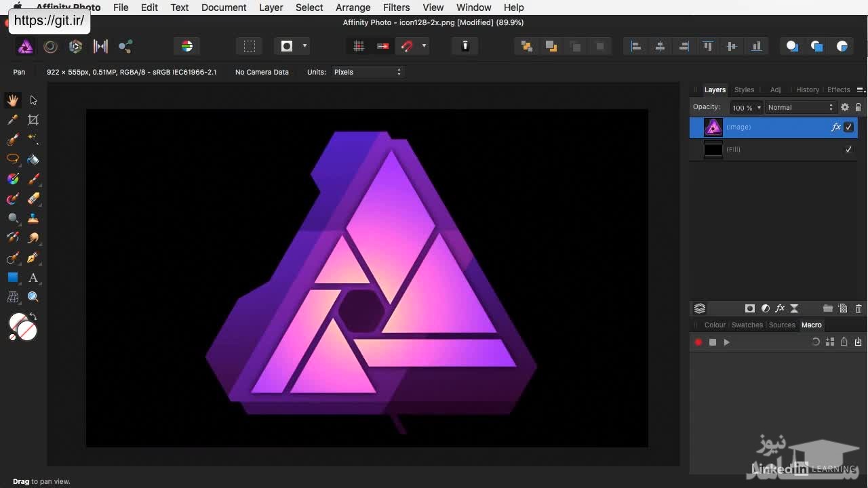The width and height of the screenshot is (868, 488).
Task: Toggle visibility of the Fill layer
Action: click(x=848, y=150)
